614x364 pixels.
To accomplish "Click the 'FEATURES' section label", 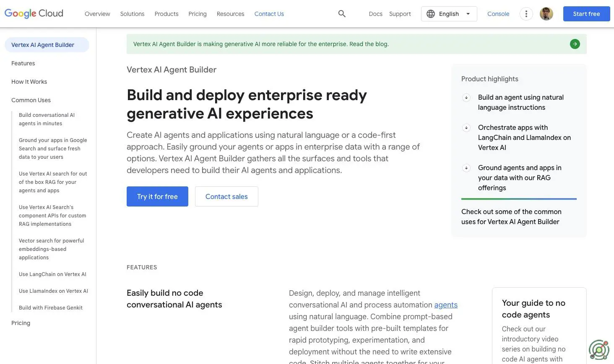I will [142, 267].
